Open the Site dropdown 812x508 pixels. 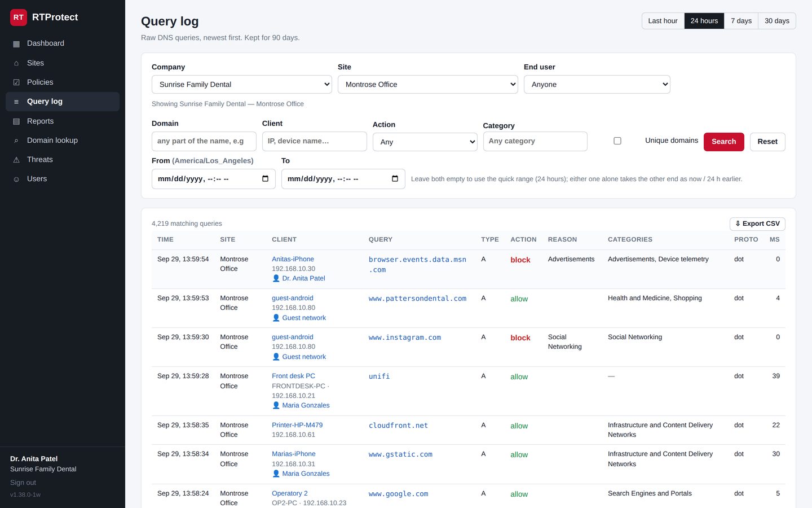(428, 85)
